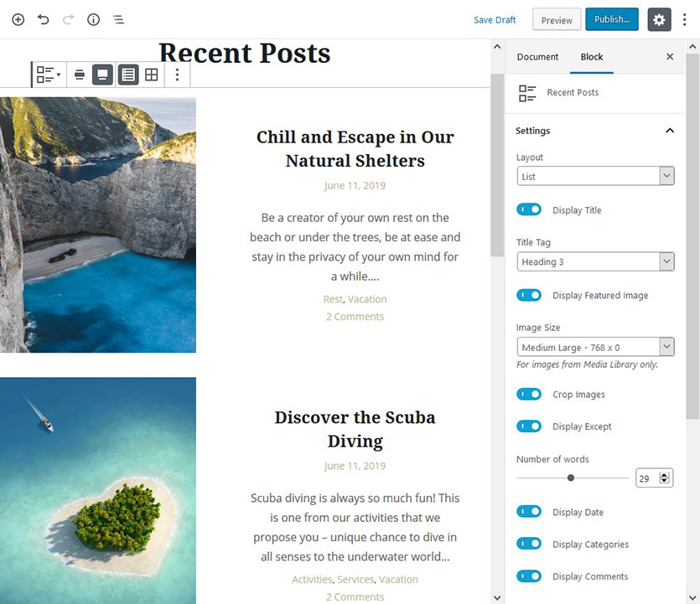Click the settings gear icon
The image size is (700, 604).
(659, 19)
